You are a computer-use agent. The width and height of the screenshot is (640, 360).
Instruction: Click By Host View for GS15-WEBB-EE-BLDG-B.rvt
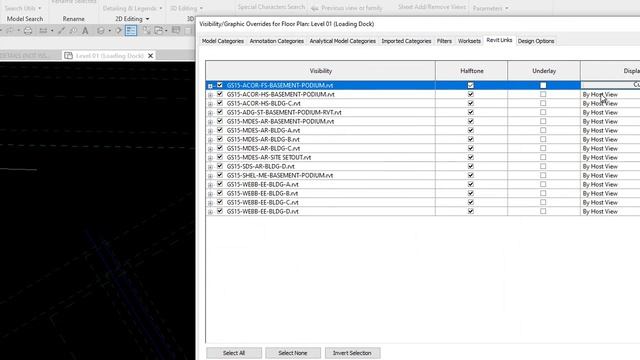point(600,193)
